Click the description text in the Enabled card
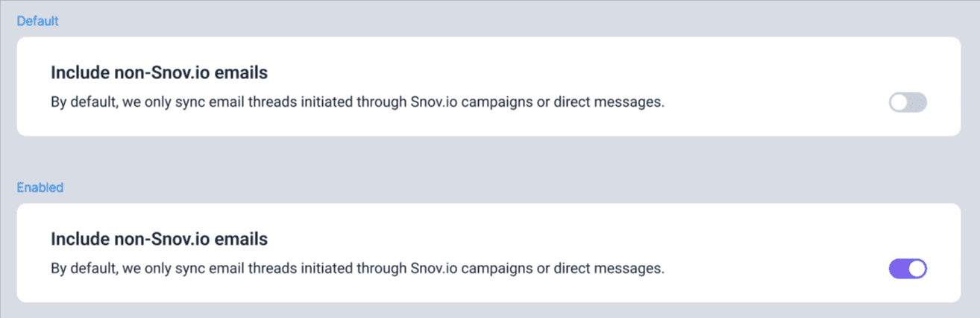The image size is (980, 318). 356,268
